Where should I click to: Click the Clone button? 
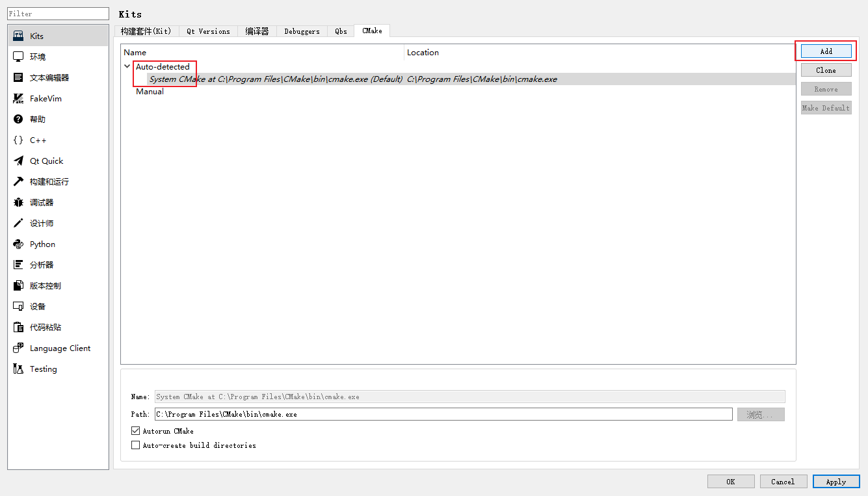[x=826, y=70]
